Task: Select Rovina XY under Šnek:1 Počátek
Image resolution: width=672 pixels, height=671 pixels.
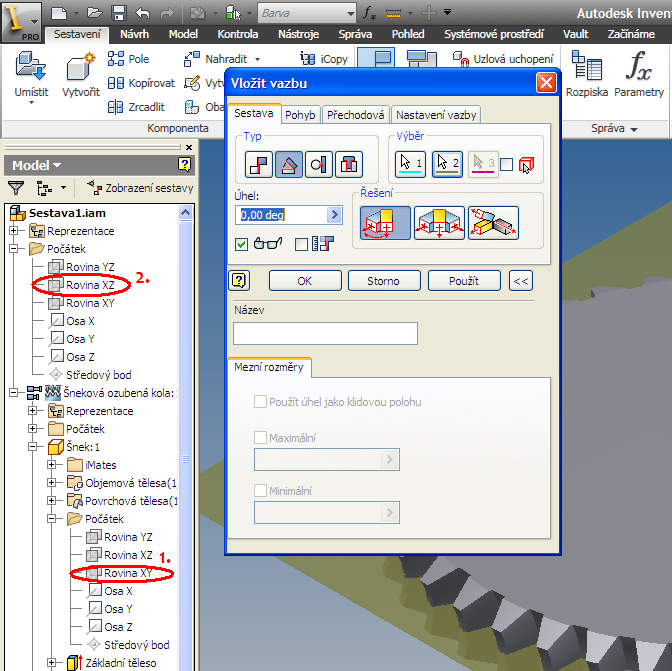Action: coord(120,573)
